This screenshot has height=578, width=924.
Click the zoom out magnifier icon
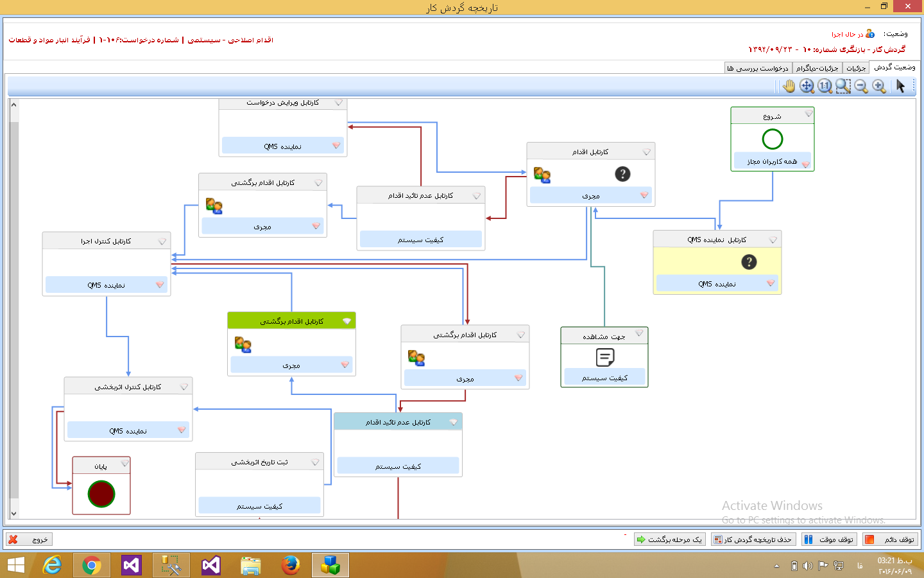[861, 86]
